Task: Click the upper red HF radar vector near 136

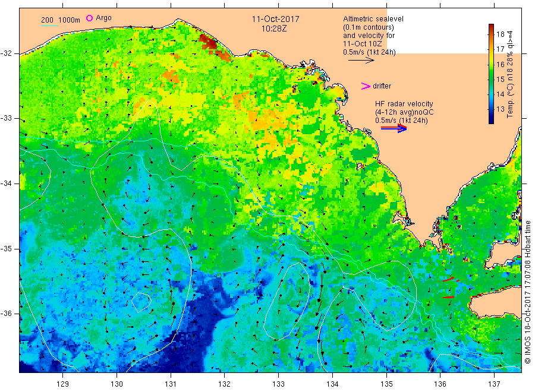Action: [449, 280]
